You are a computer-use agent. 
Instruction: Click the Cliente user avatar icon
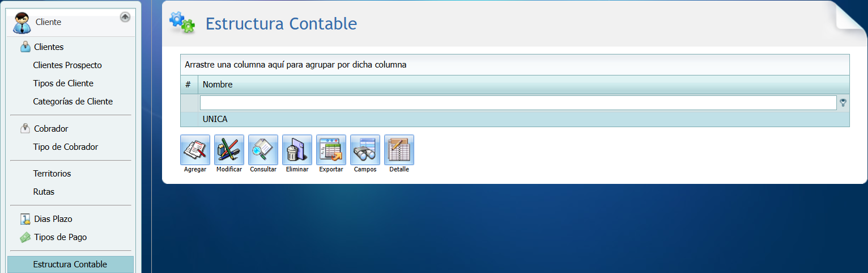pos(22,23)
